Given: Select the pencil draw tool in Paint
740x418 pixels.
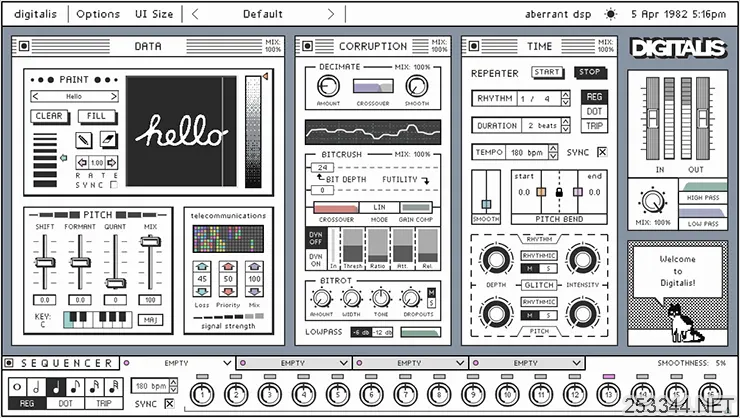Looking at the screenshot, I should (x=84, y=140).
